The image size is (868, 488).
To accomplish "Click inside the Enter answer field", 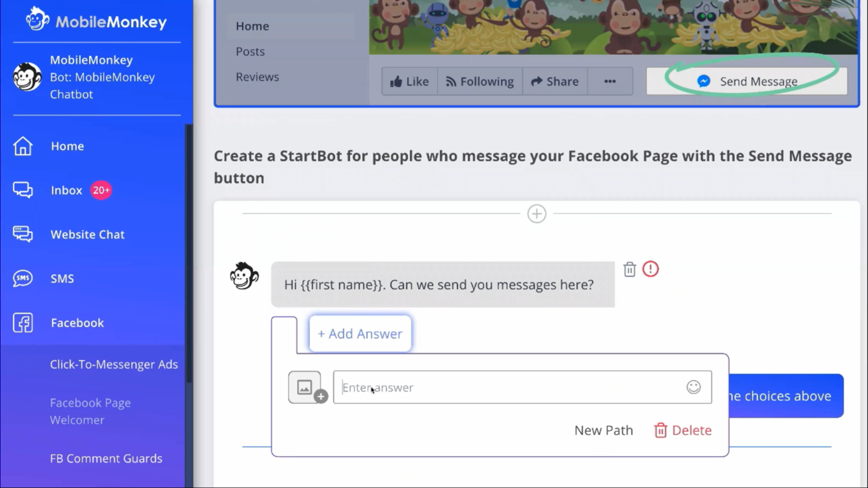I will [x=488, y=387].
